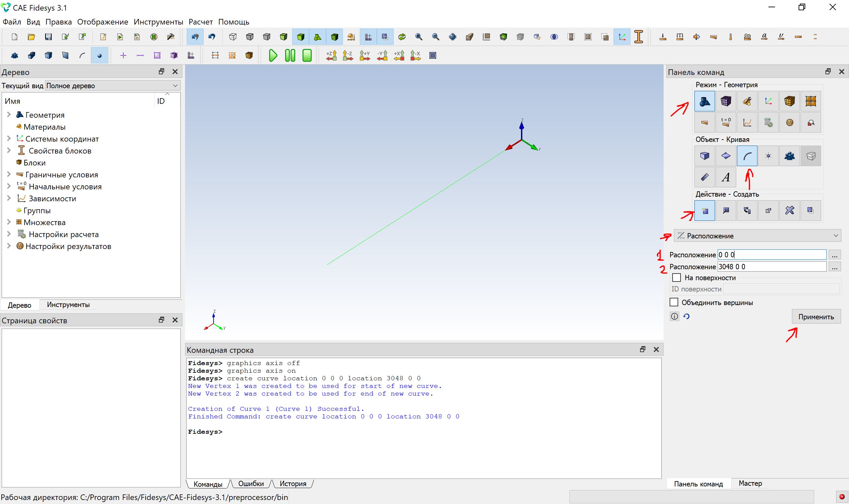Expand the Геометрия tree node
This screenshot has height=504, width=849.
coord(9,115)
